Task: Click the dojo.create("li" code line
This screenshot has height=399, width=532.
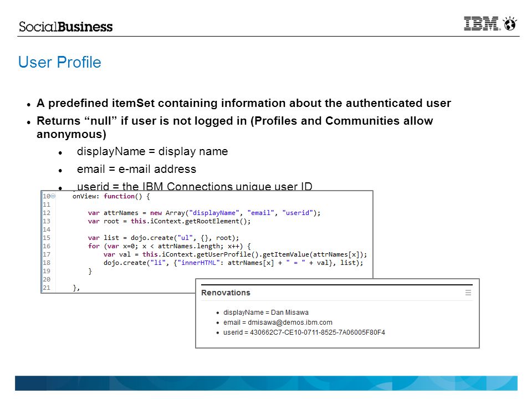Action: click(x=233, y=263)
